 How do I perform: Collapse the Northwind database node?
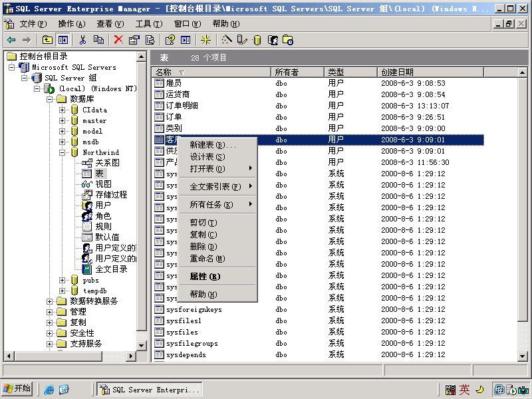point(62,153)
